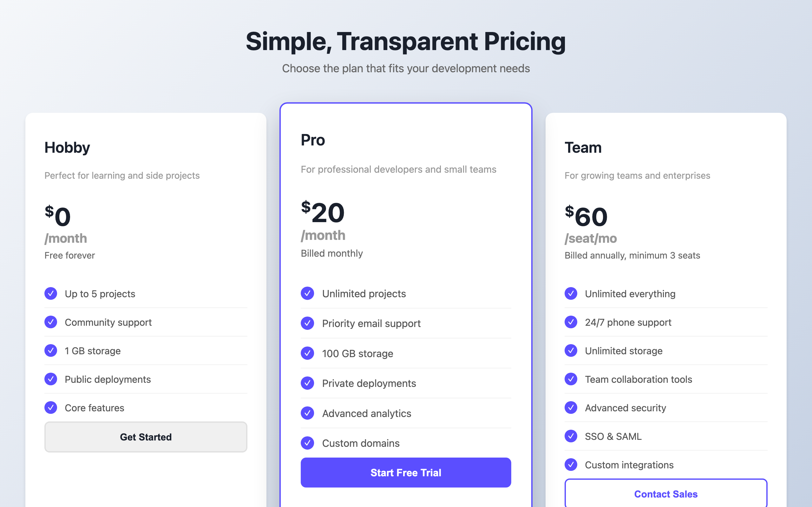Click the check icon next to SSO & SAML
The image size is (812, 507).
coord(571,436)
